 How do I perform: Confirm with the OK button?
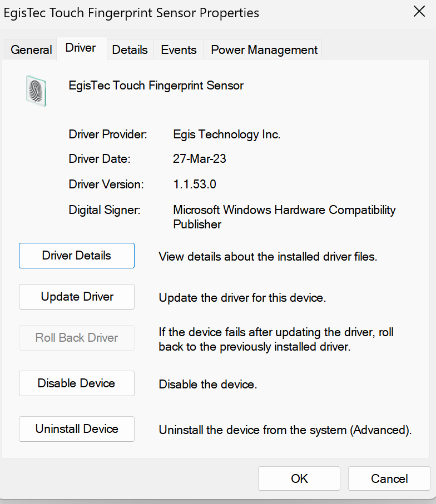(299, 478)
